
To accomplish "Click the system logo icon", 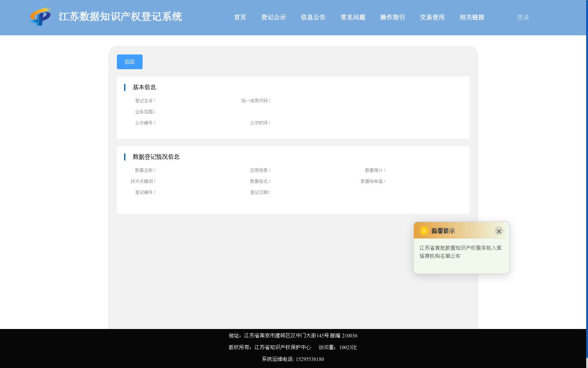I will 40,17.
